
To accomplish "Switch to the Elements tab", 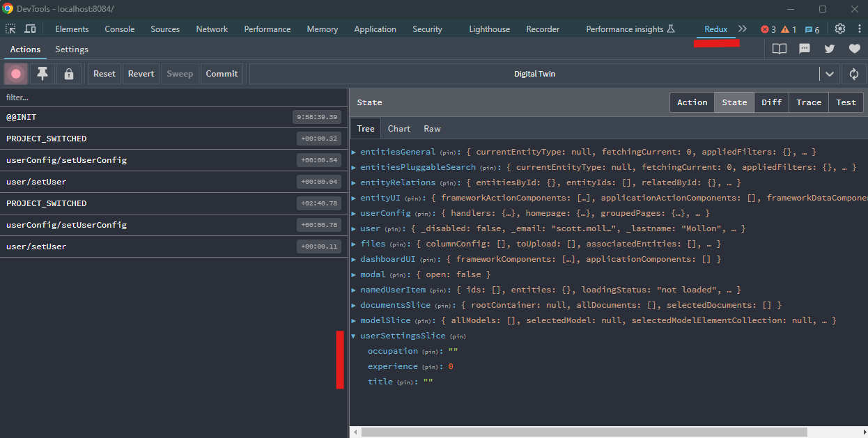I will coord(72,29).
